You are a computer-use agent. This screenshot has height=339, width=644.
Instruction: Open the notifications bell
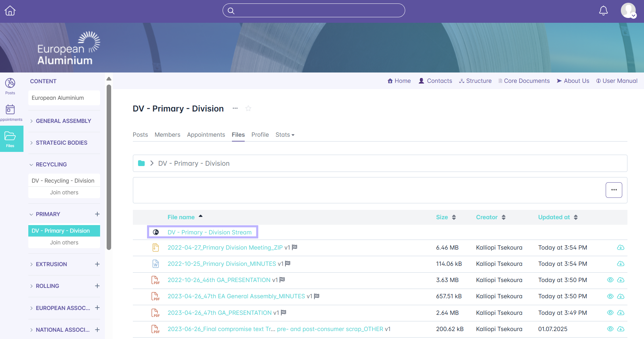pyautogui.click(x=603, y=11)
